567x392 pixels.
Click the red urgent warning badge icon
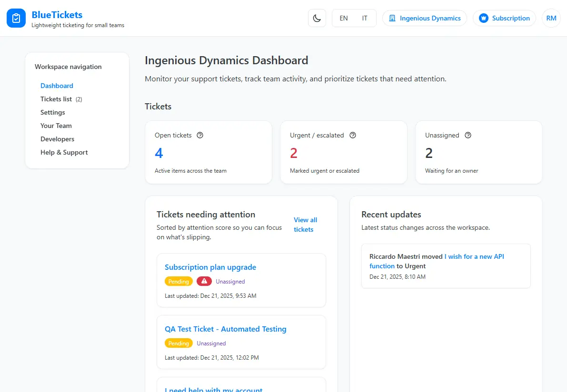click(x=204, y=282)
